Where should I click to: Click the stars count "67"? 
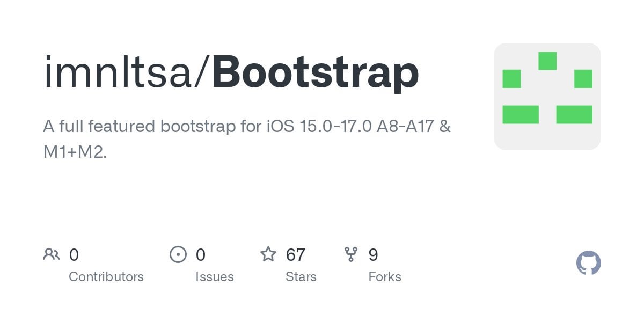pos(296,254)
